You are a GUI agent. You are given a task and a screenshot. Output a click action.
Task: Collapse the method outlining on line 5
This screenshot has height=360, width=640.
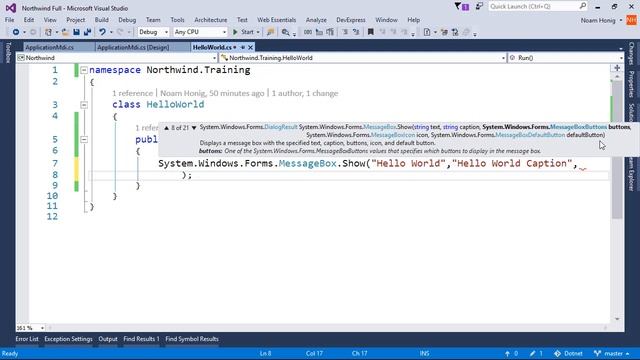pyautogui.click(x=84, y=140)
